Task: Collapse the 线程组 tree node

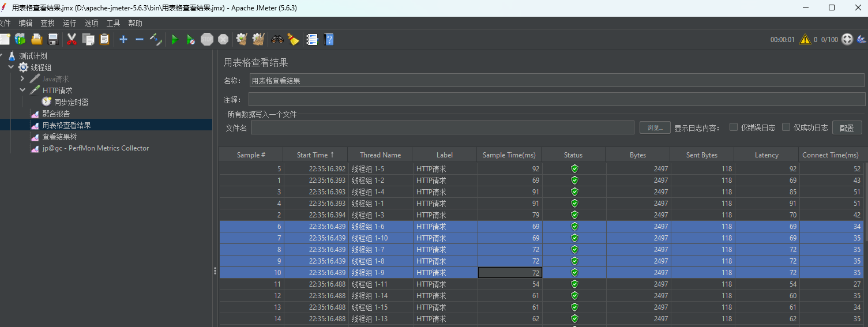Action: pyautogui.click(x=11, y=67)
